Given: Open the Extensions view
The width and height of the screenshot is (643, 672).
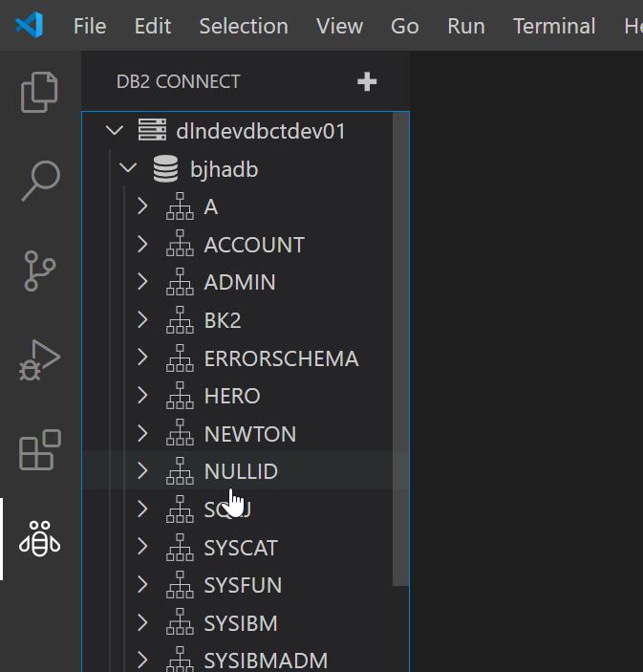Looking at the screenshot, I should [40, 450].
